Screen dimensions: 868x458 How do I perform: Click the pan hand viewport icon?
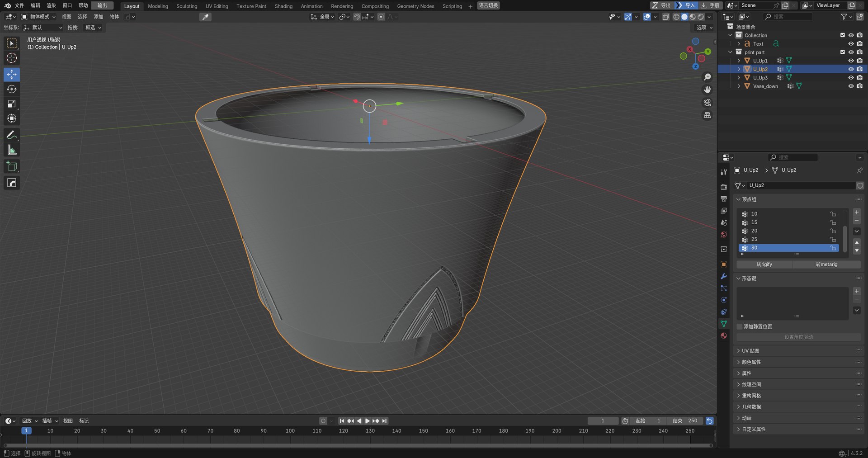click(708, 90)
